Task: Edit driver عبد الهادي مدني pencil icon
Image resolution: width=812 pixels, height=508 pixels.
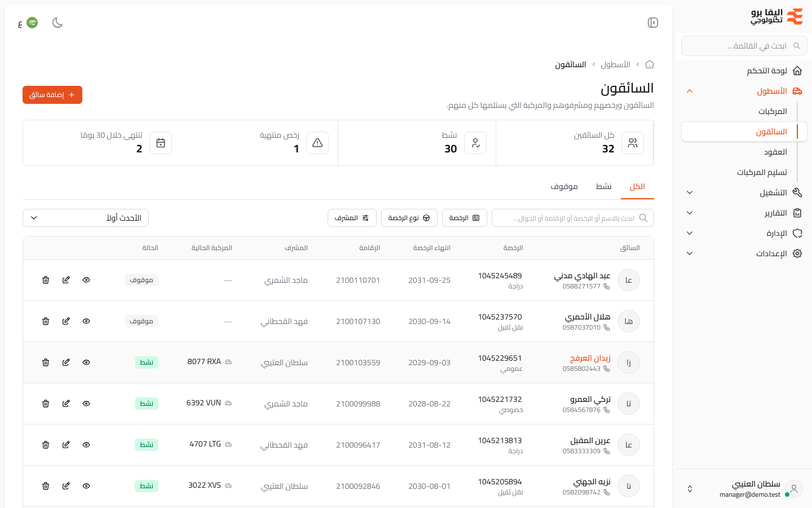Action: (x=66, y=280)
